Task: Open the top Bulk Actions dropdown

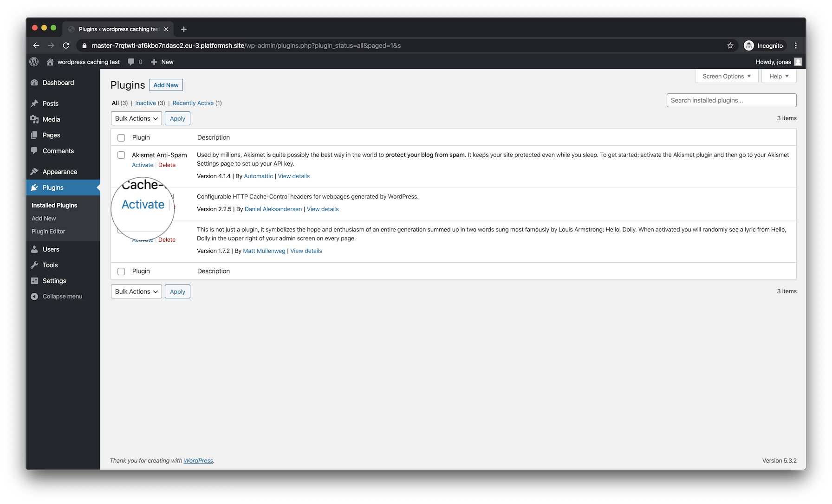Action: pos(136,118)
